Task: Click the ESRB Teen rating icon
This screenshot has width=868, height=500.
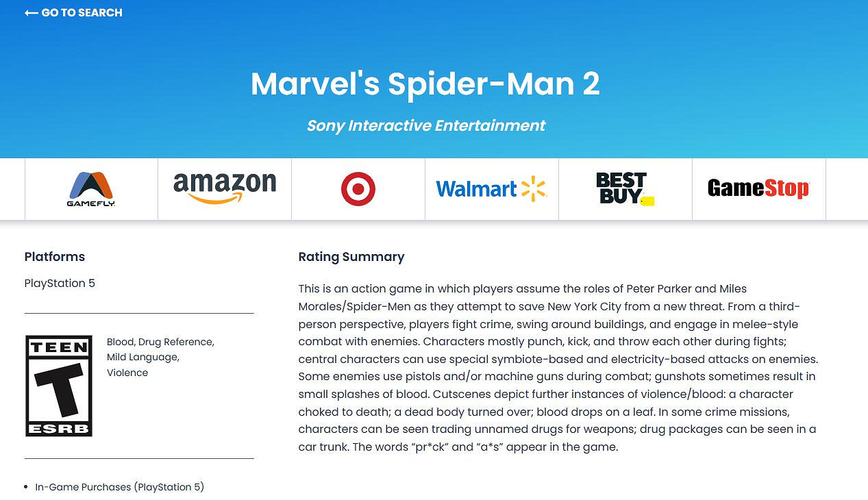Action: pos(59,386)
